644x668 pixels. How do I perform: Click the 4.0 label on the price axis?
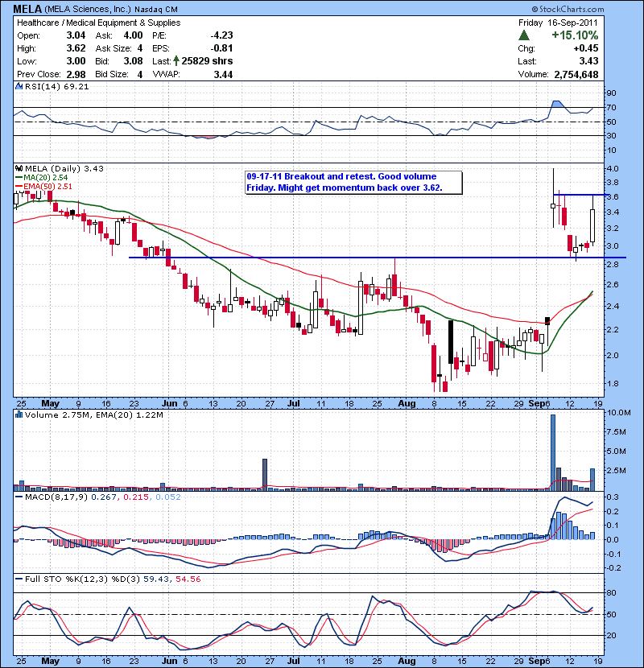pos(612,168)
